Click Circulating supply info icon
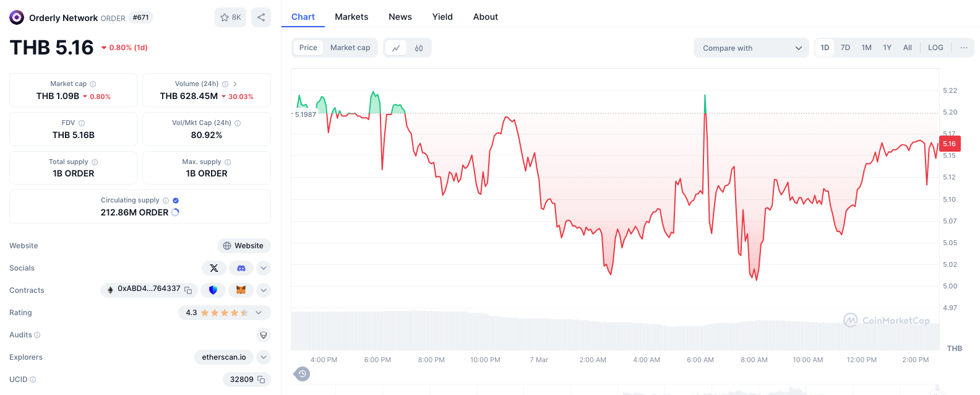Image resolution: width=980 pixels, height=395 pixels. 166,201
